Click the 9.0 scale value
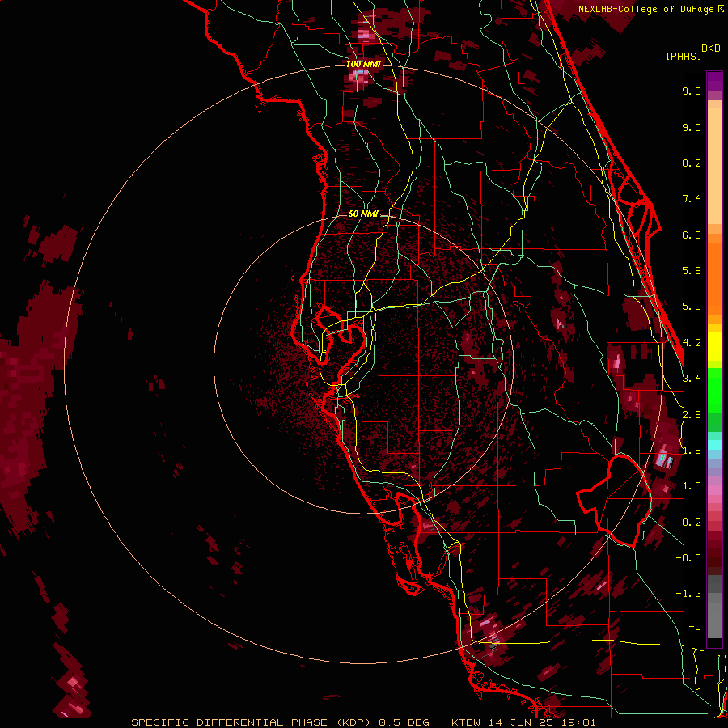 pos(692,127)
